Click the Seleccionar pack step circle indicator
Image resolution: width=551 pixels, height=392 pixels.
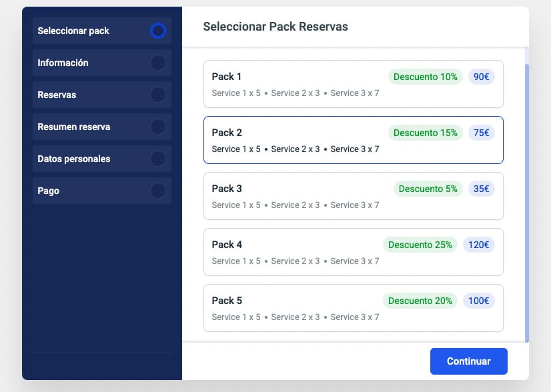157,31
